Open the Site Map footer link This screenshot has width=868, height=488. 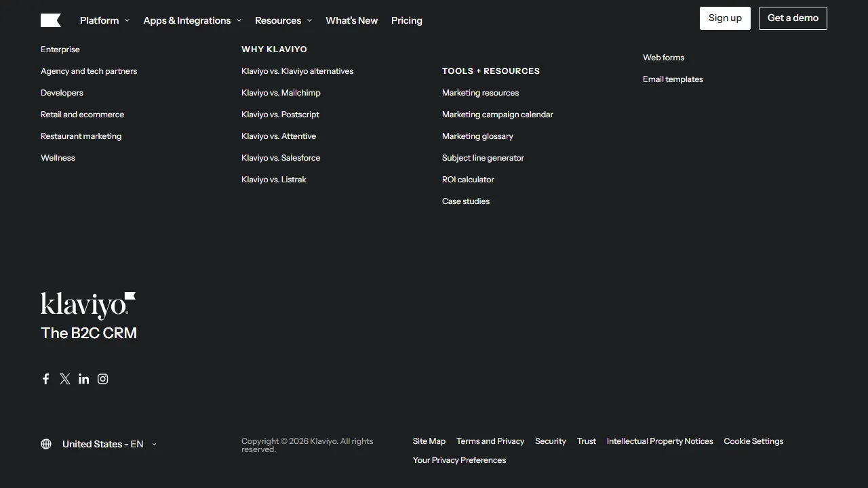click(429, 441)
